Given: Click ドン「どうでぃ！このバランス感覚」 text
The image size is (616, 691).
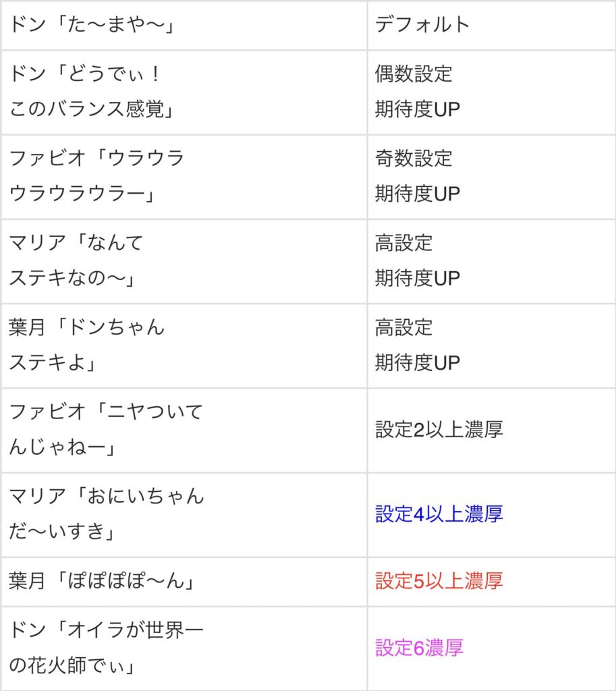Looking at the screenshot, I should coord(91,92).
